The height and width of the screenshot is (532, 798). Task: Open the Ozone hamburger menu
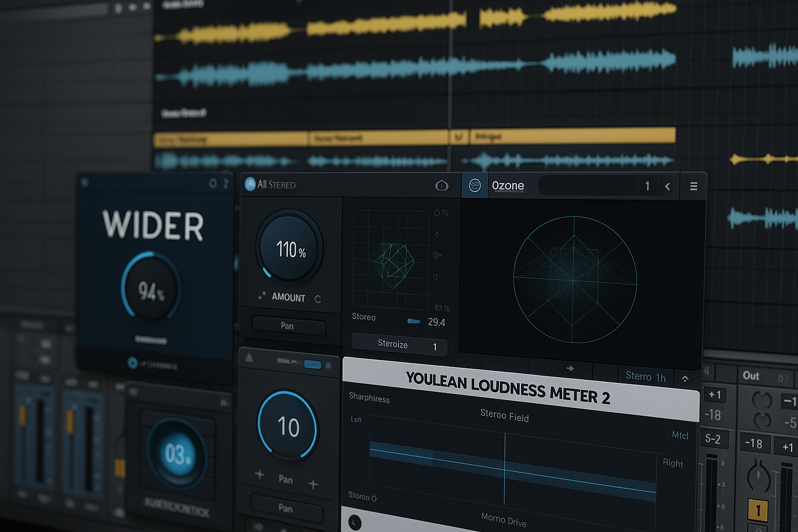693,186
